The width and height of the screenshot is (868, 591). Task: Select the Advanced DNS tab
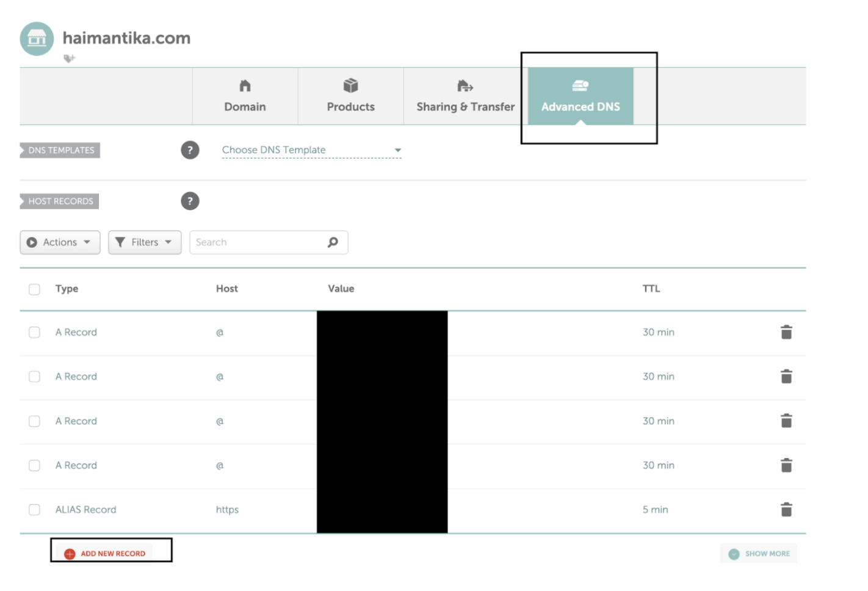point(580,96)
